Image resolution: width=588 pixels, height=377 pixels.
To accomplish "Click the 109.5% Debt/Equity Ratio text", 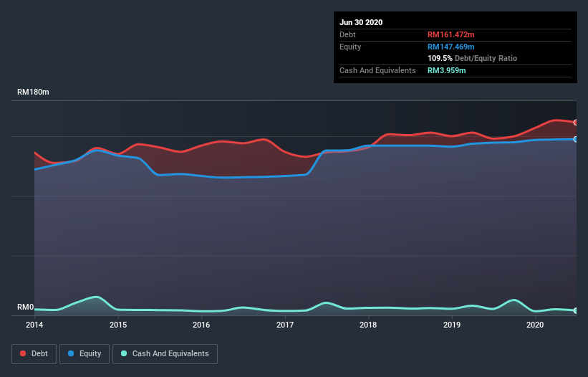I will tap(473, 58).
